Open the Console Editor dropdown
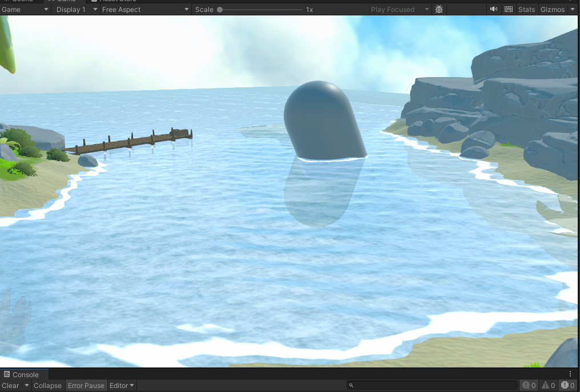580x392 pixels. tap(122, 385)
